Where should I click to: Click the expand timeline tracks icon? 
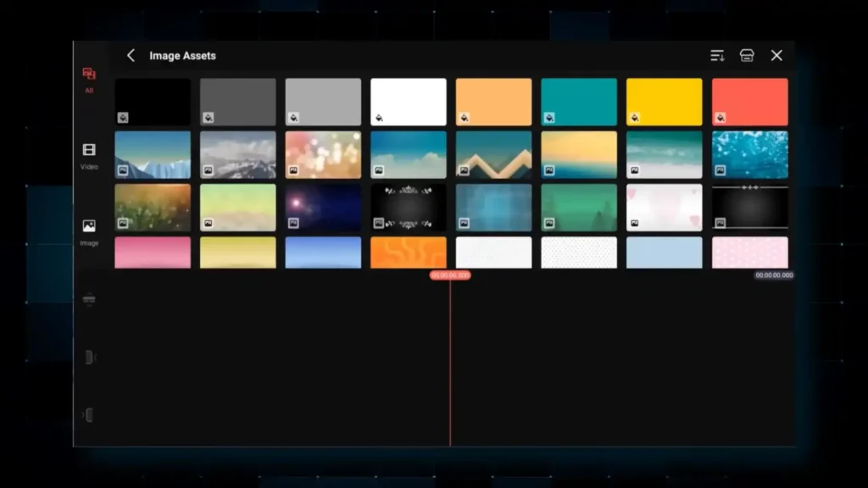pyautogui.click(x=89, y=300)
